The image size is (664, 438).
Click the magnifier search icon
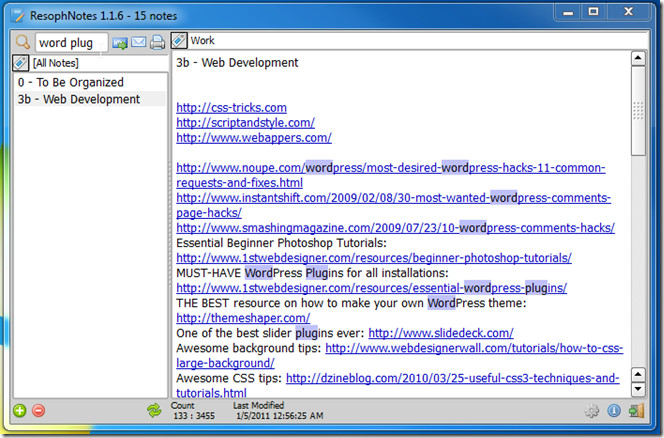[x=22, y=42]
